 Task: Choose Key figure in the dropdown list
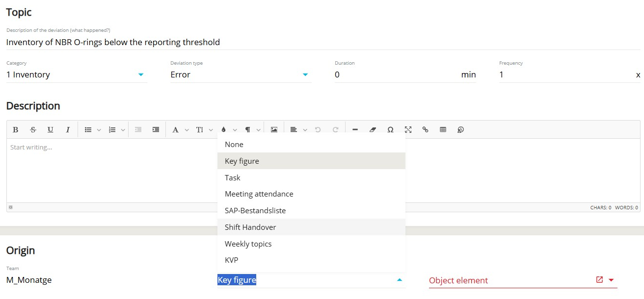point(311,161)
